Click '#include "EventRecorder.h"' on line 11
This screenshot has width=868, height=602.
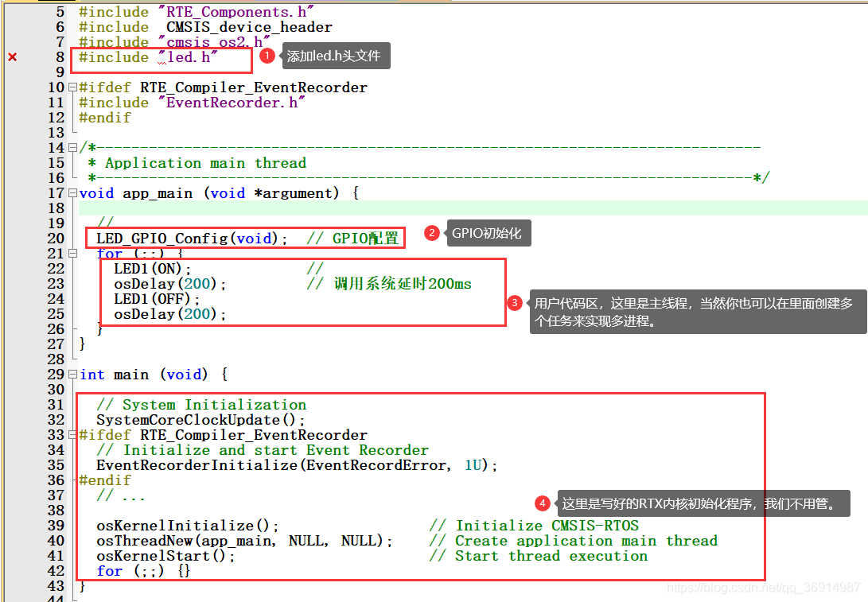192,103
